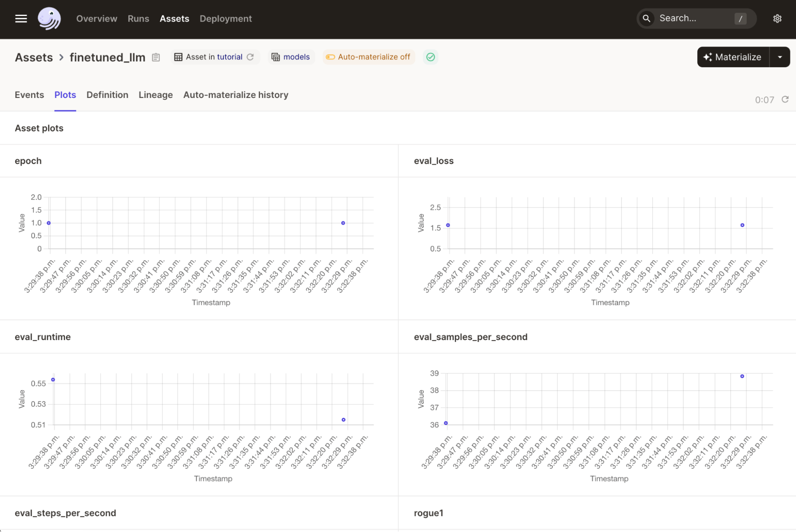Toggle the Auto-materialize off tag
This screenshot has height=532, width=796.
click(368, 57)
